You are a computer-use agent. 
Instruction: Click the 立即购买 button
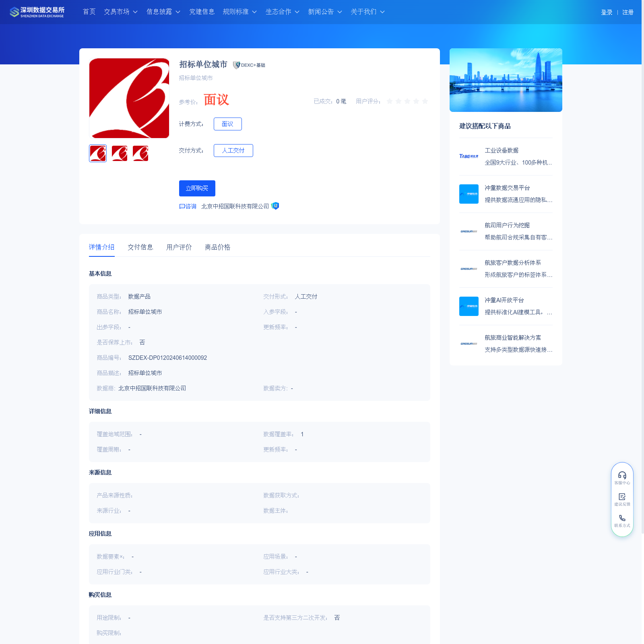(197, 188)
